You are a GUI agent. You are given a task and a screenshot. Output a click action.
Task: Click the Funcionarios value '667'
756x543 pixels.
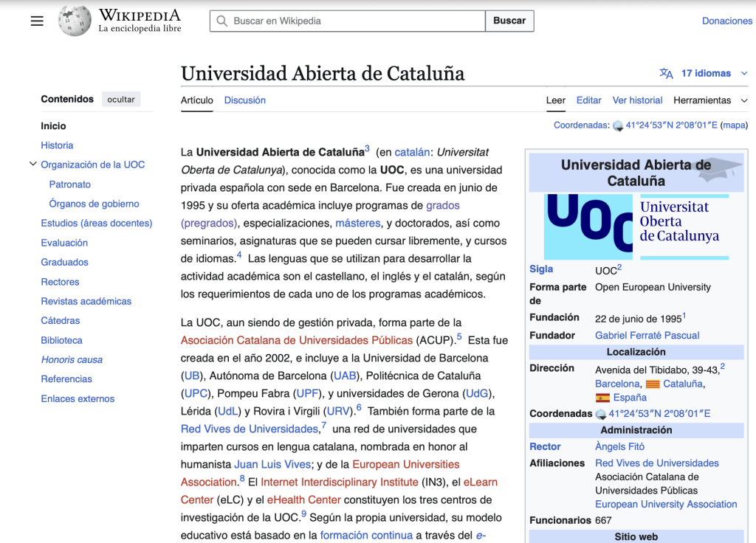(x=603, y=520)
